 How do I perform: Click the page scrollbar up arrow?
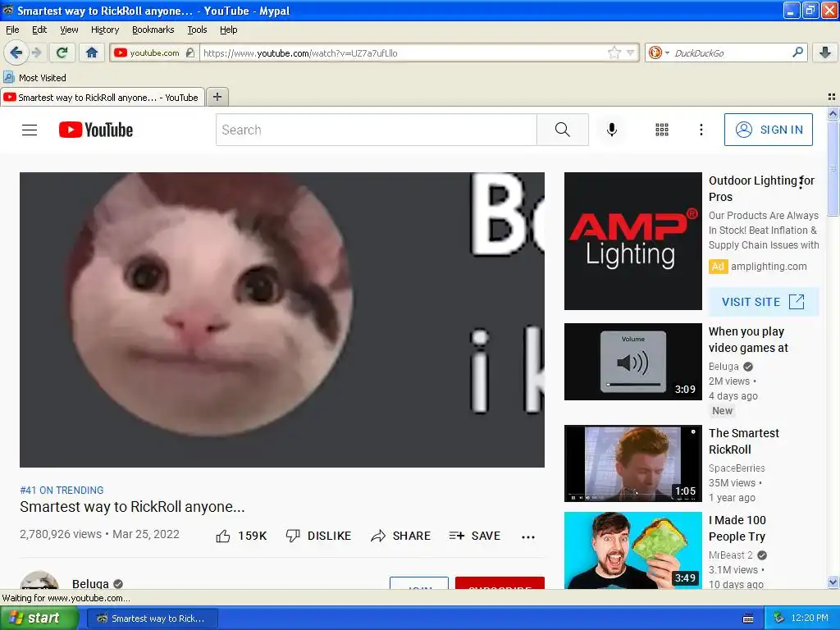pyautogui.click(x=833, y=113)
